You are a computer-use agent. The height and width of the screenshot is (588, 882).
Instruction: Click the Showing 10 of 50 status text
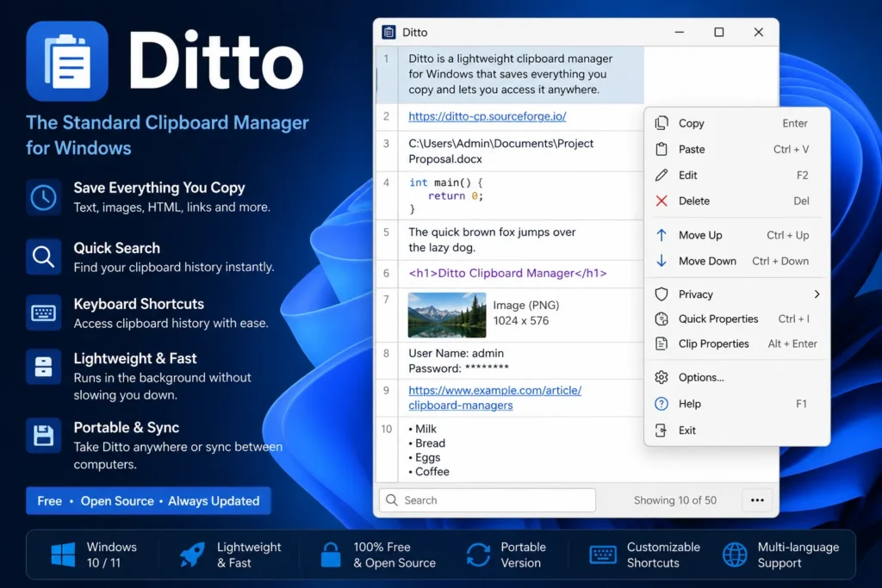click(x=675, y=499)
